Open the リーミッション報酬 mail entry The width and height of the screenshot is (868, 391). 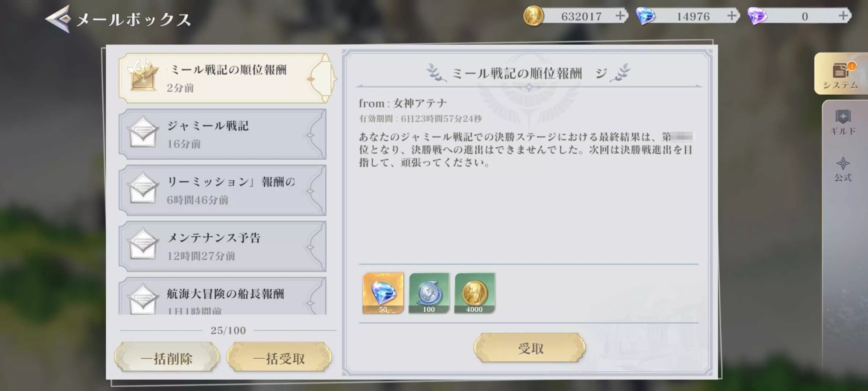click(x=222, y=190)
